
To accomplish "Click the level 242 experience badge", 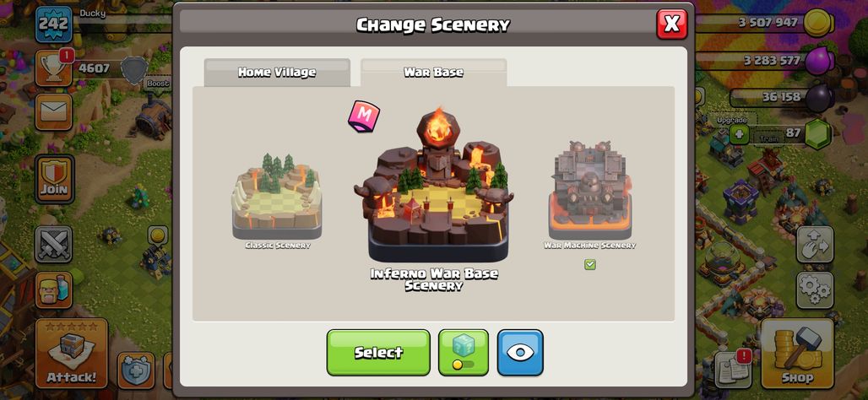I will click(54, 24).
